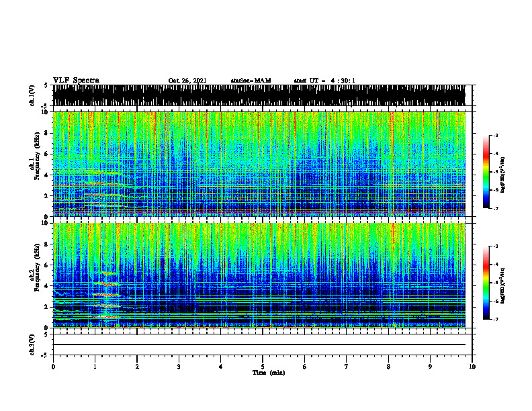Click the "station=MAM" label
The width and height of the screenshot is (532, 411).
click(x=251, y=81)
